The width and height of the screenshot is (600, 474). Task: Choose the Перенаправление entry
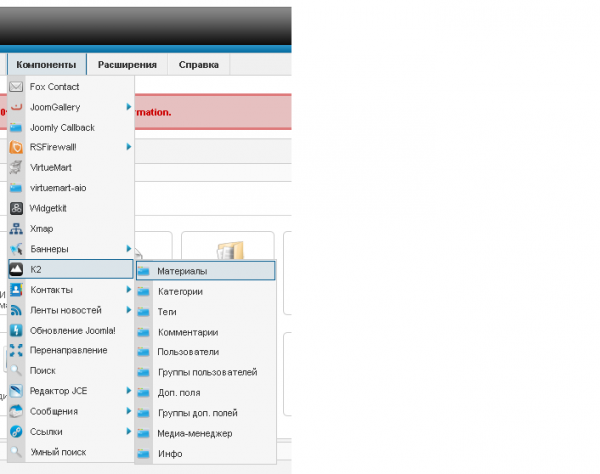point(71,350)
